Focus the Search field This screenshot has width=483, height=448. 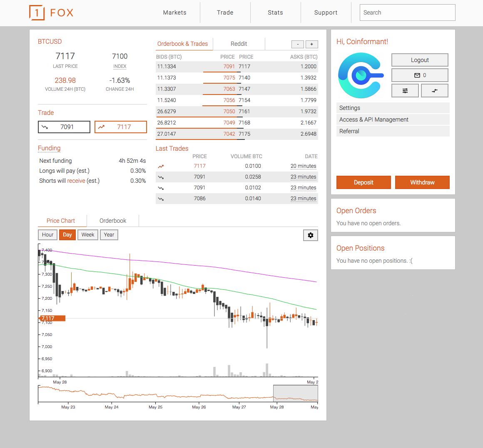point(407,12)
